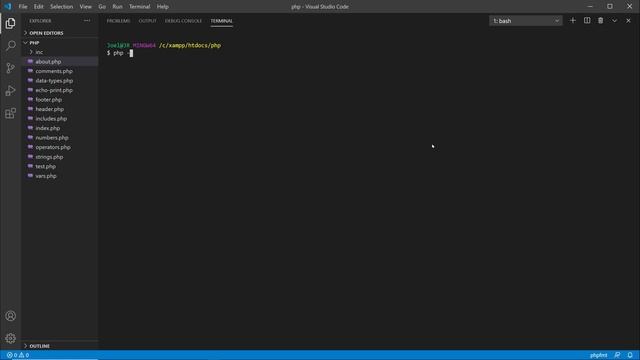Open the Source Control view icon

click(11, 68)
